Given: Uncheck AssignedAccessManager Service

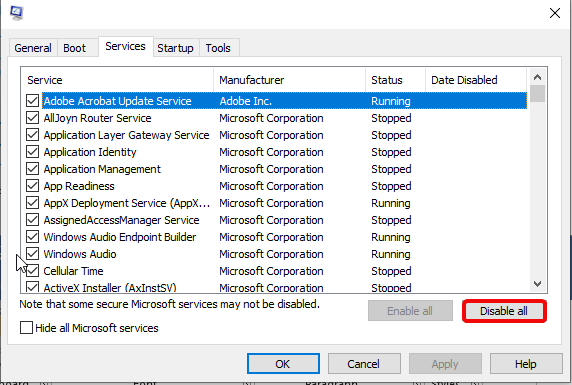Looking at the screenshot, I should pyautogui.click(x=32, y=220).
